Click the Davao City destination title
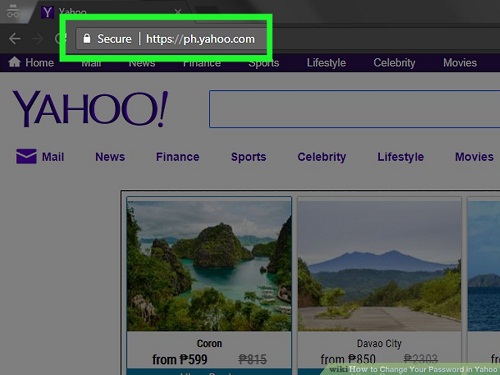 pos(379,343)
